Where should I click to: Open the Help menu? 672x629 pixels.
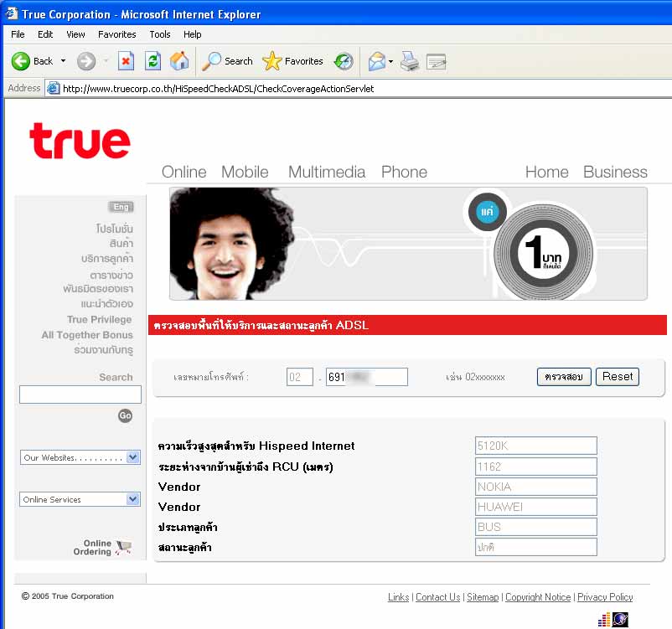coord(193,34)
